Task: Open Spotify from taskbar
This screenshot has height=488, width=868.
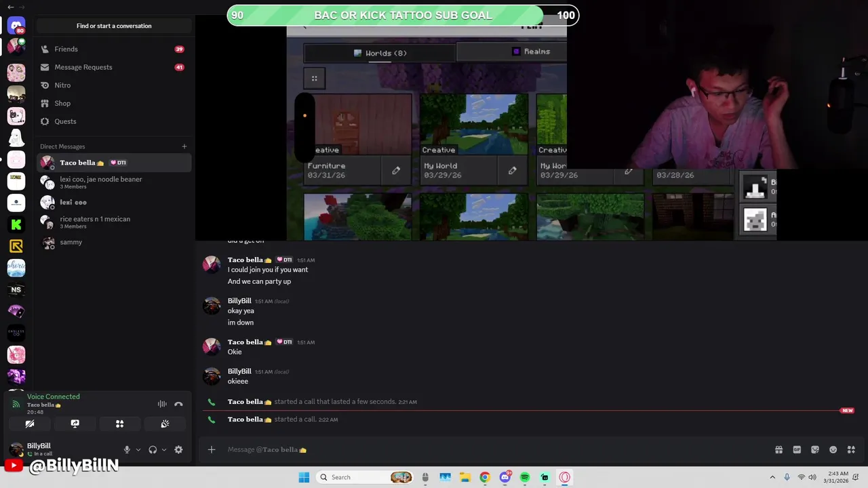Action: point(525,477)
